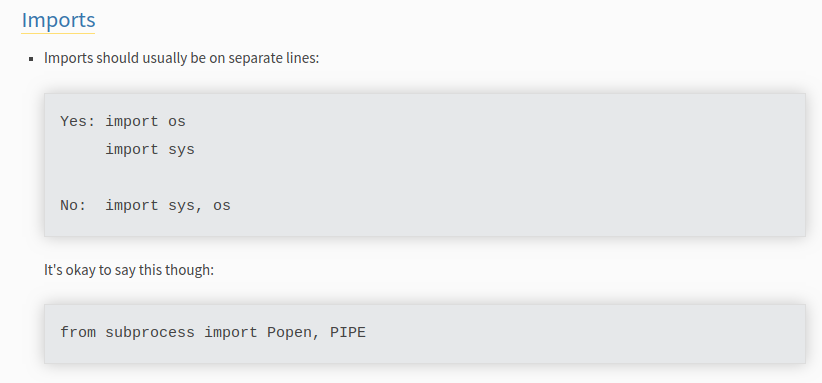822x383 pixels.
Task: Click the standalone "import sys" code line
Action: [x=150, y=150]
